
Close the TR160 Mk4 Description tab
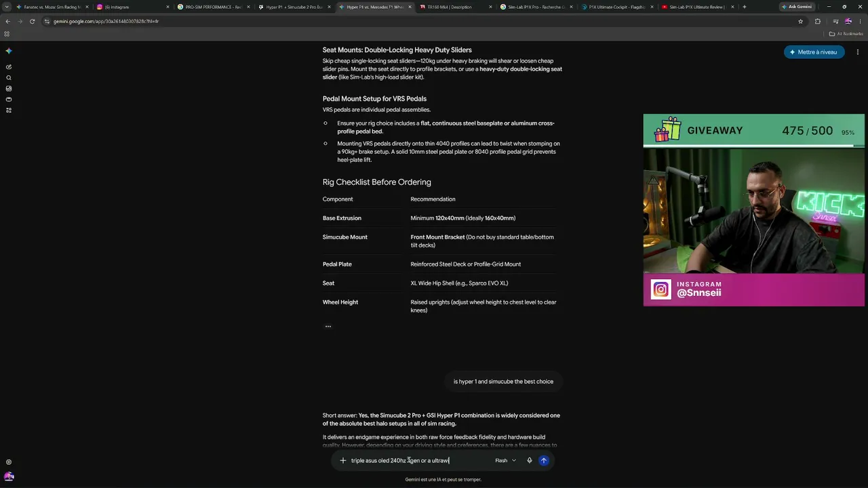490,7
